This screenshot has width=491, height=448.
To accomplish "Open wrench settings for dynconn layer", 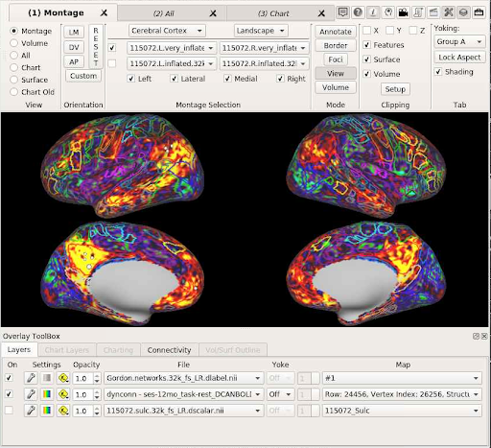I will (x=31, y=394).
